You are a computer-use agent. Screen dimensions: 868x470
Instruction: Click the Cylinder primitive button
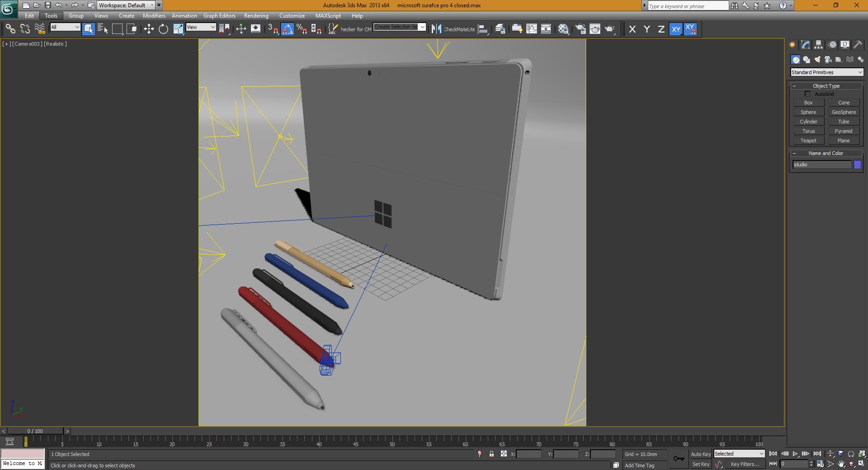[x=808, y=122]
